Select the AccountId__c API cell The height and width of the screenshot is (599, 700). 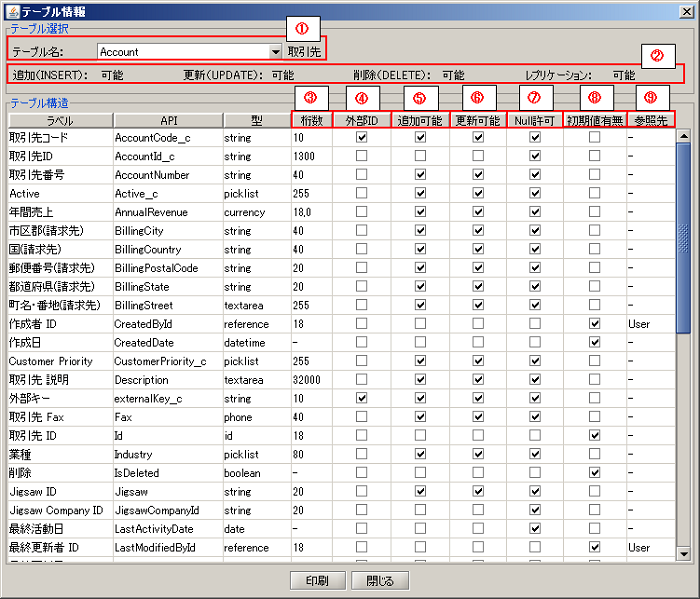point(168,156)
